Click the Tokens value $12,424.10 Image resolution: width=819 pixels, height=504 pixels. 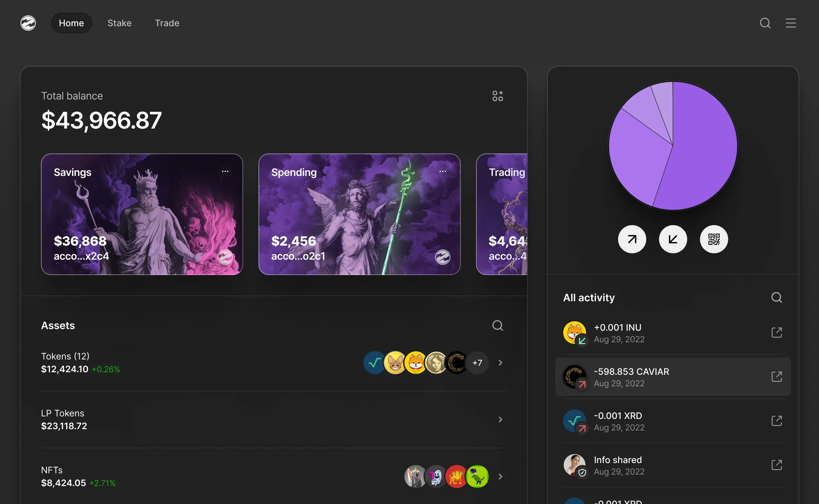coord(65,369)
